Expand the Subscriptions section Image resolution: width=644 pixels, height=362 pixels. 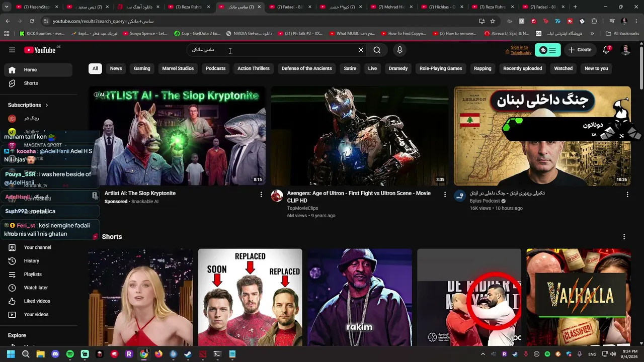28,105
